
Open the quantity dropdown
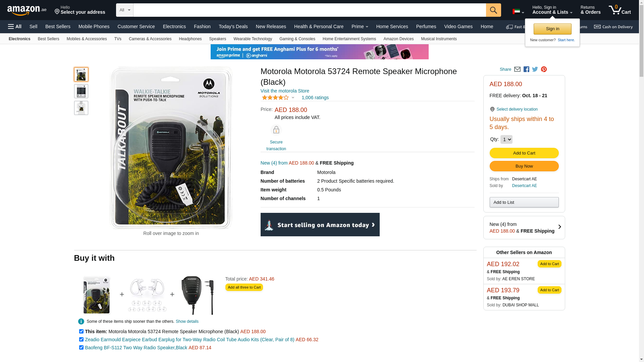[506, 139]
